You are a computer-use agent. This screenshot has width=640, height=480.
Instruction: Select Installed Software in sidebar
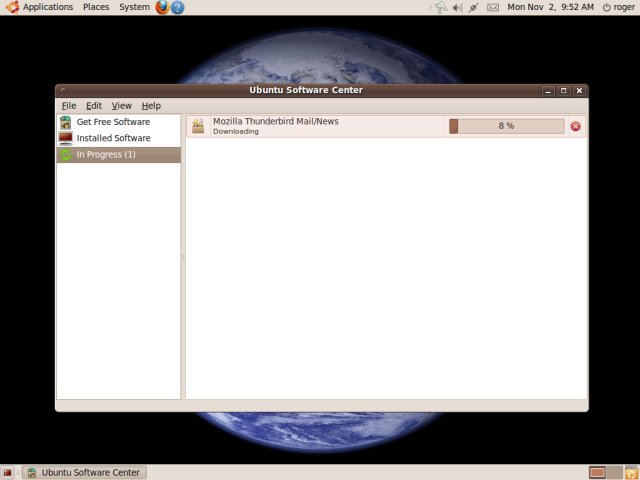coord(118,138)
